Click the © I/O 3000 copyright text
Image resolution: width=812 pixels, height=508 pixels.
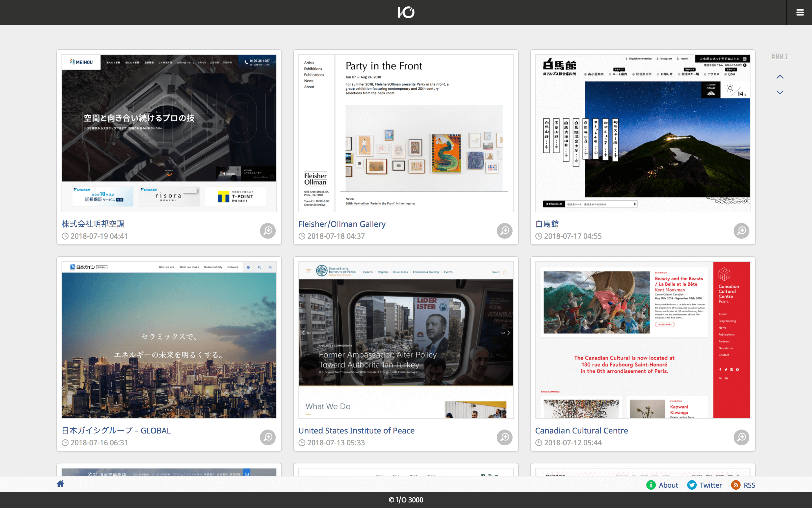point(406,500)
